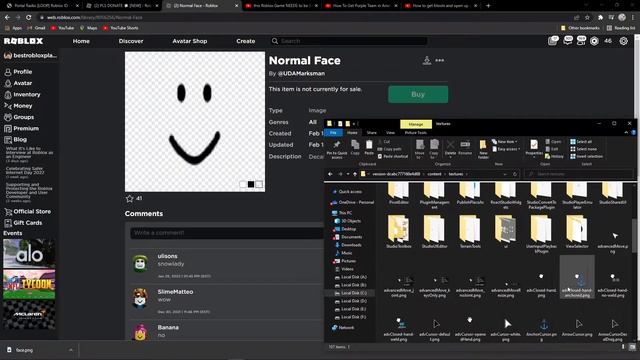Open the Robux icon in header
This screenshot has height=360, width=640.
pyautogui.click(x=594, y=41)
